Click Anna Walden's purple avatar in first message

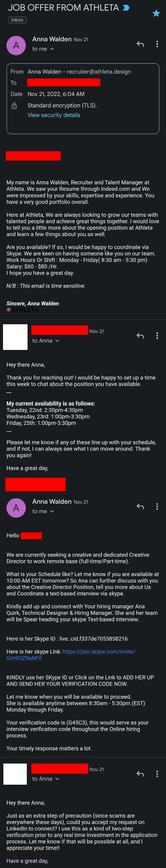(x=16, y=45)
